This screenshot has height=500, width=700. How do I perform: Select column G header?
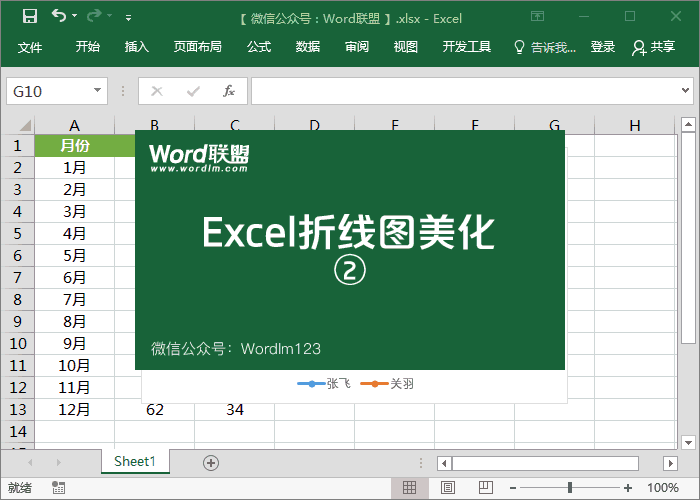click(x=554, y=124)
